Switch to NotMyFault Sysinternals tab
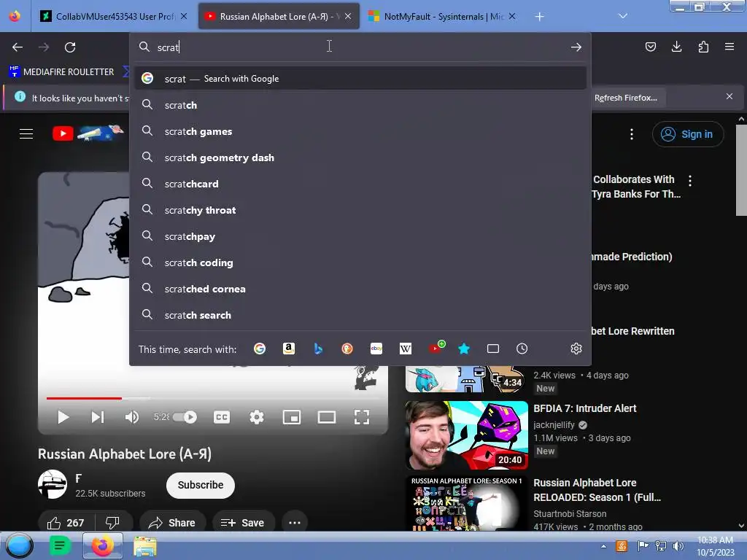 coord(442,16)
